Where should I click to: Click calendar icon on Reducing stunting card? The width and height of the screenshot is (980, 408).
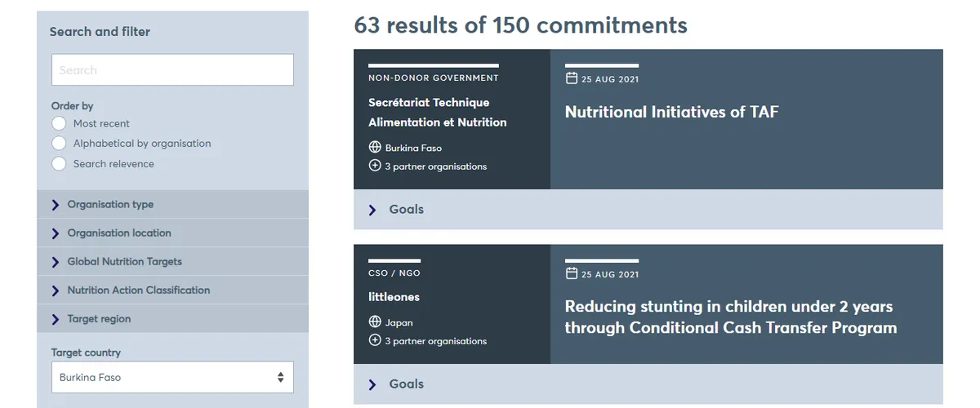click(x=571, y=273)
